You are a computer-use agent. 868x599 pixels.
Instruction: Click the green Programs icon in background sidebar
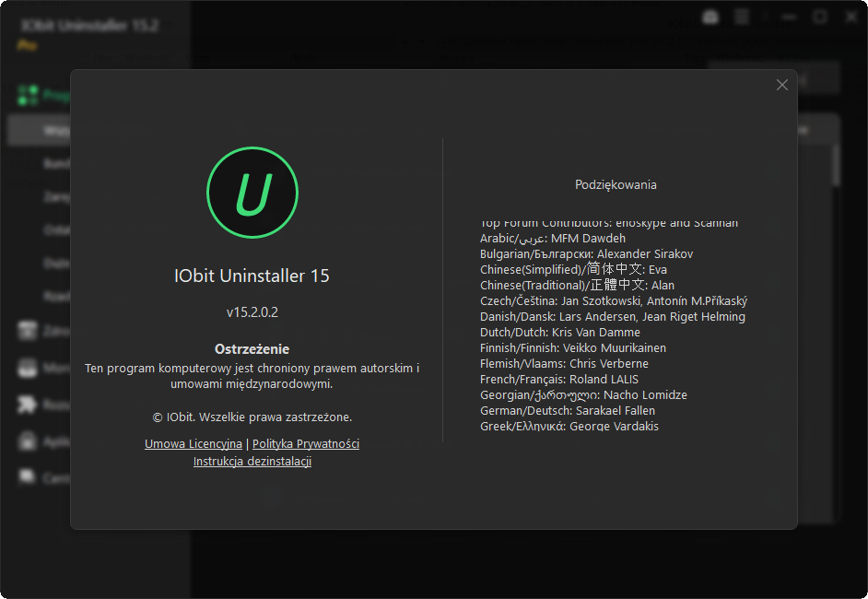pos(28,95)
